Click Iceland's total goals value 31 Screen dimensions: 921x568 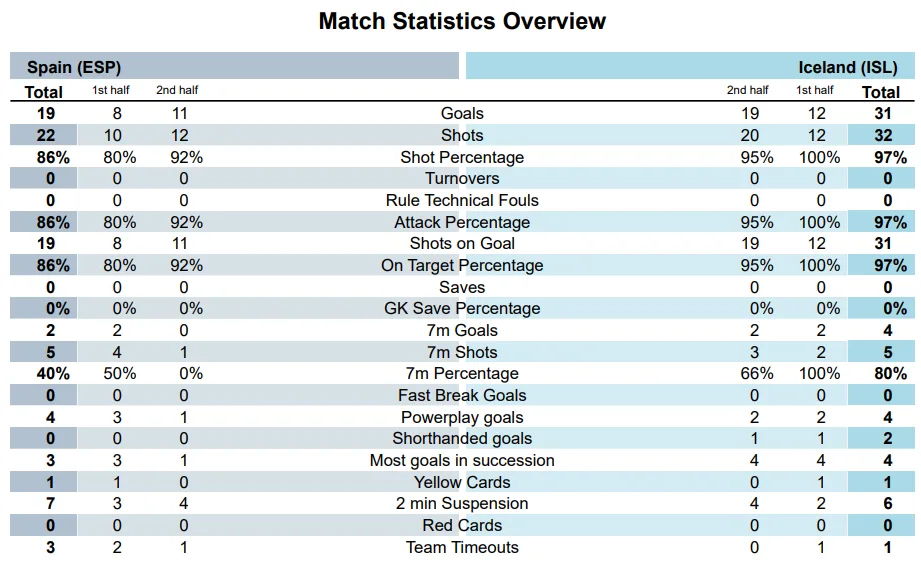[881, 114]
